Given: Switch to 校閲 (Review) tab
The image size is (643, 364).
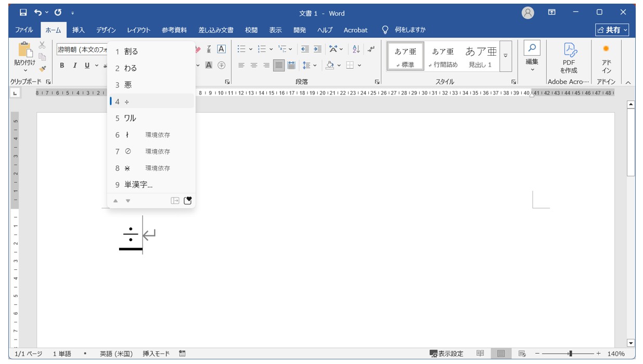Looking at the screenshot, I should click(251, 30).
